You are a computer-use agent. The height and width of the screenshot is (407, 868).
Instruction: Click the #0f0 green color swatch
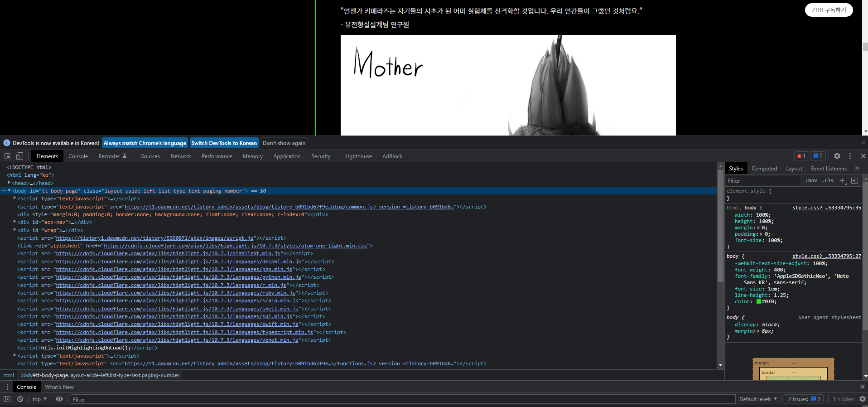click(x=758, y=301)
